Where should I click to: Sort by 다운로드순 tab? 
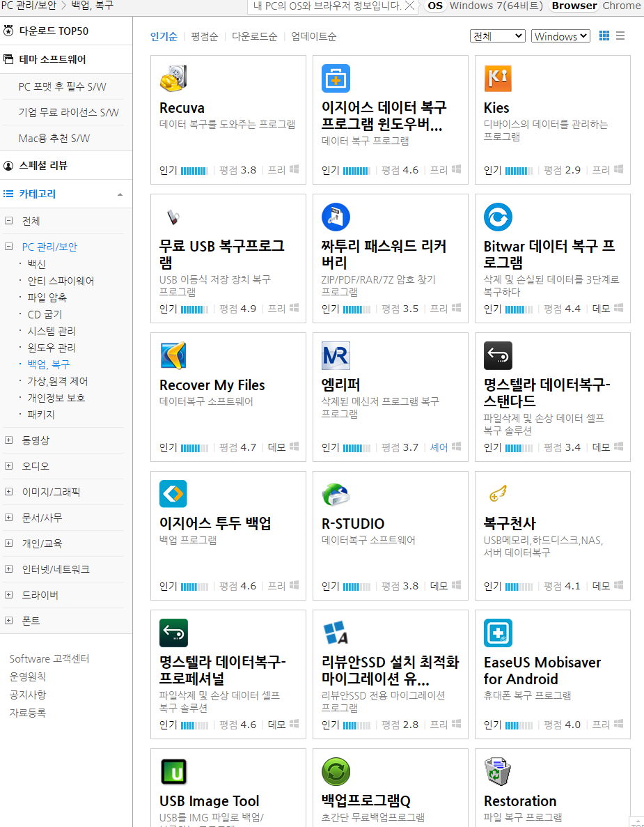[255, 36]
